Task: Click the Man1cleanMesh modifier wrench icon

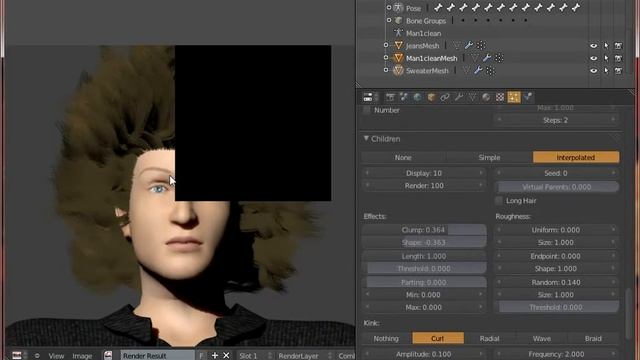Action: [487, 58]
